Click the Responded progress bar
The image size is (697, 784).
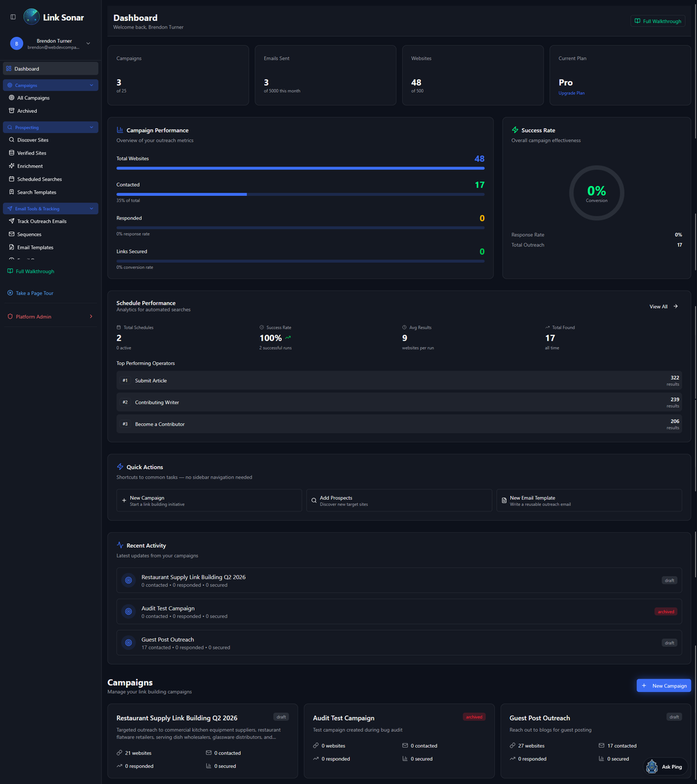point(300,228)
